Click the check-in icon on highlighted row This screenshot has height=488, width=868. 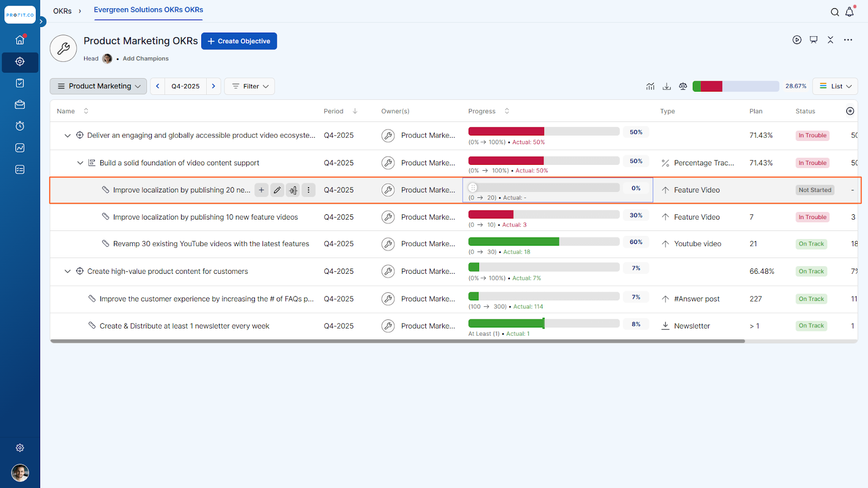[x=293, y=190]
